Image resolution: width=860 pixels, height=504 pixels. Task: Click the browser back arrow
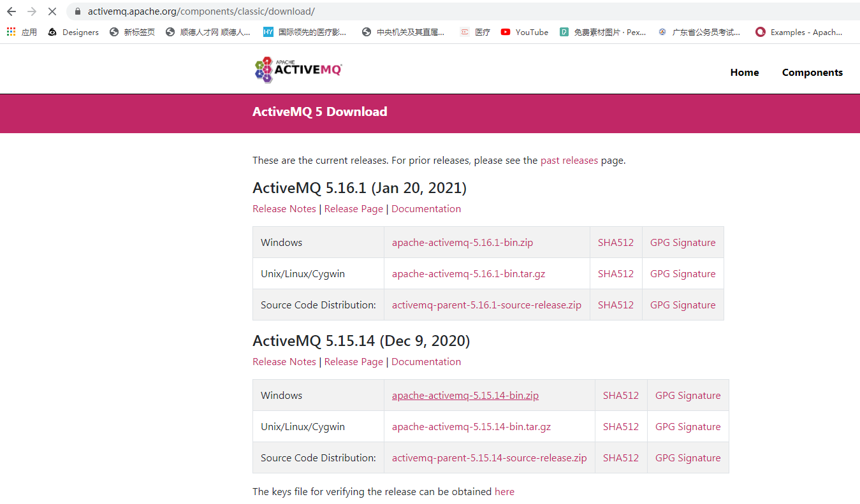click(x=11, y=11)
